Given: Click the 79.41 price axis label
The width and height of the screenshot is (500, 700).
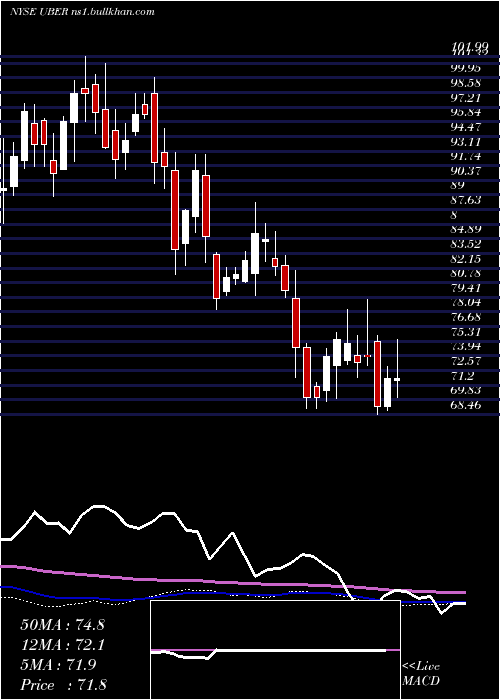Looking at the screenshot, I should point(466,288).
